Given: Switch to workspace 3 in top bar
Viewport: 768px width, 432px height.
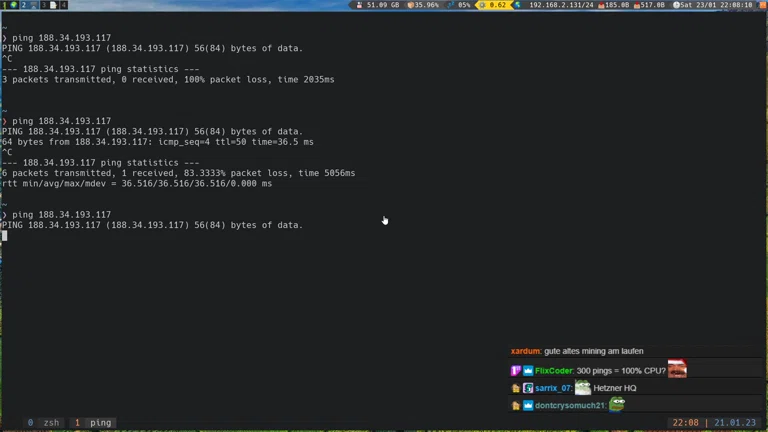Looking at the screenshot, I should click(x=44, y=5).
